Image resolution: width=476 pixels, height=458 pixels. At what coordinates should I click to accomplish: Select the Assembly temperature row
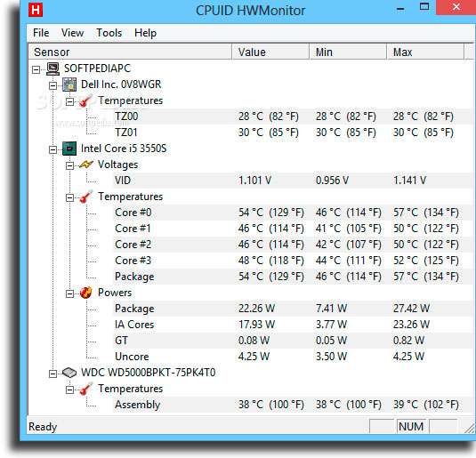click(293, 405)
